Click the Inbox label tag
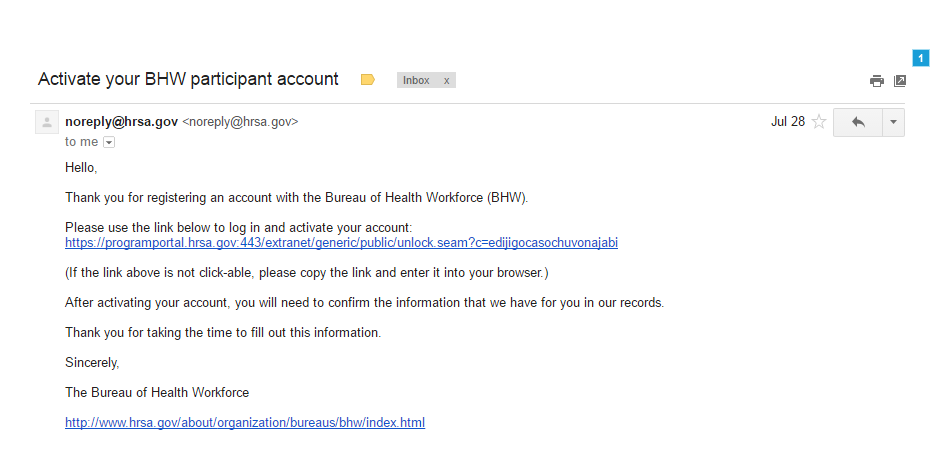930x450 pixels. 416,80
